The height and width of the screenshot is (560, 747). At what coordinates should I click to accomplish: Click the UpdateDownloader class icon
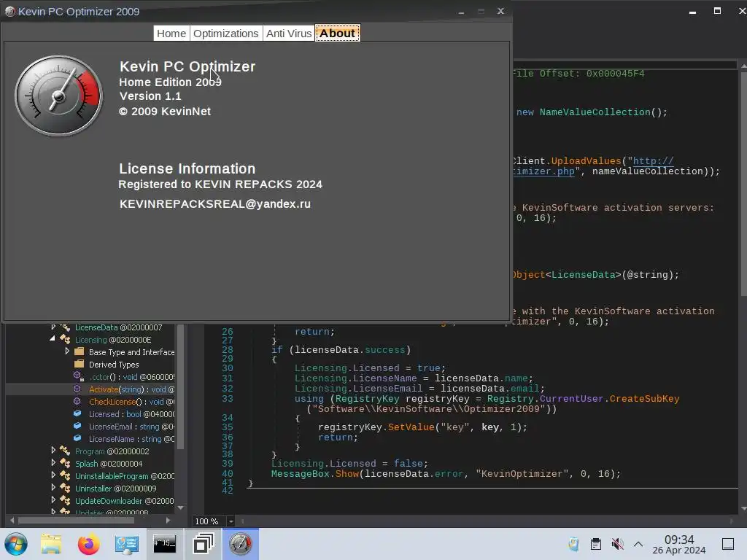pos(65,500)
